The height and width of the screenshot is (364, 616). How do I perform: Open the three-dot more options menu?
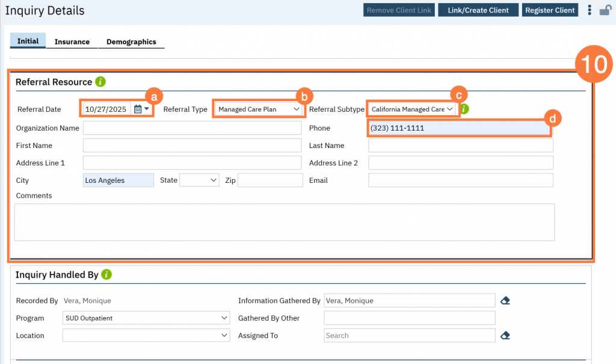[590, 10]
